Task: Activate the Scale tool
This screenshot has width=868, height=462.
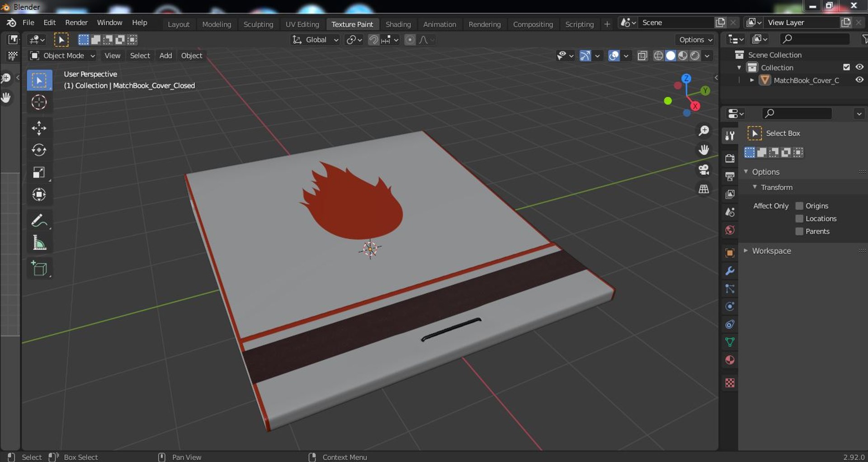Action: pos(39,172)
